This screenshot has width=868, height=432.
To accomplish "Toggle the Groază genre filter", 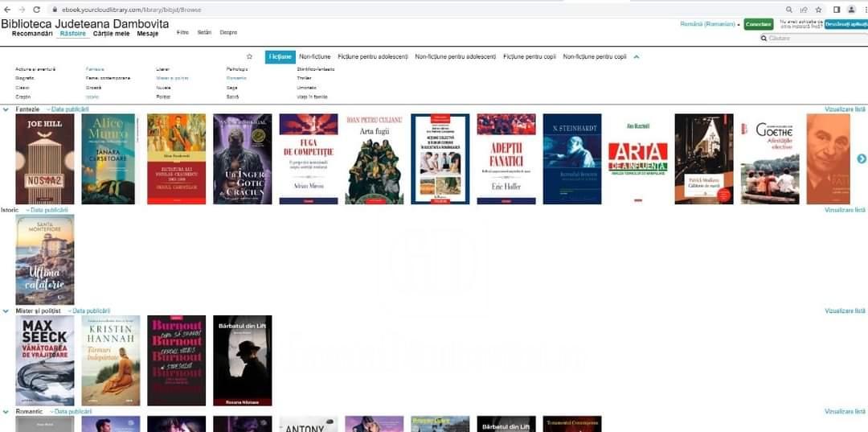I will point(93,88).
